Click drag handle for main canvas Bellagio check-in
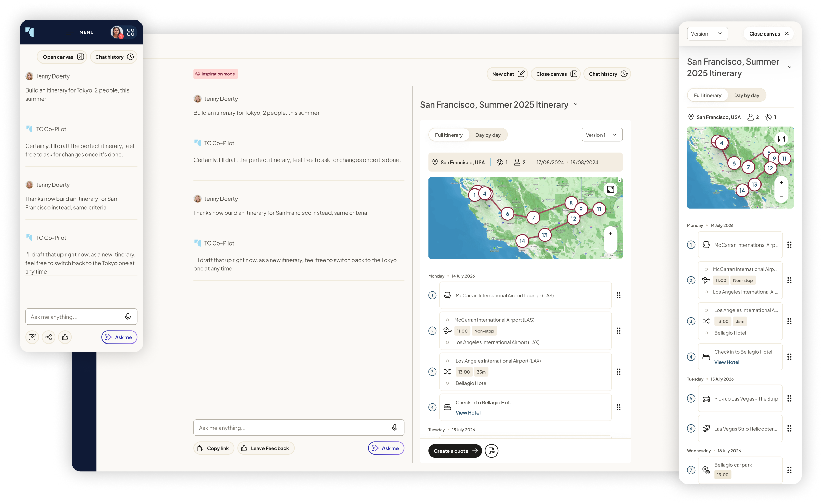The width and height of the screenshot is (822, 504). (618, 407)
